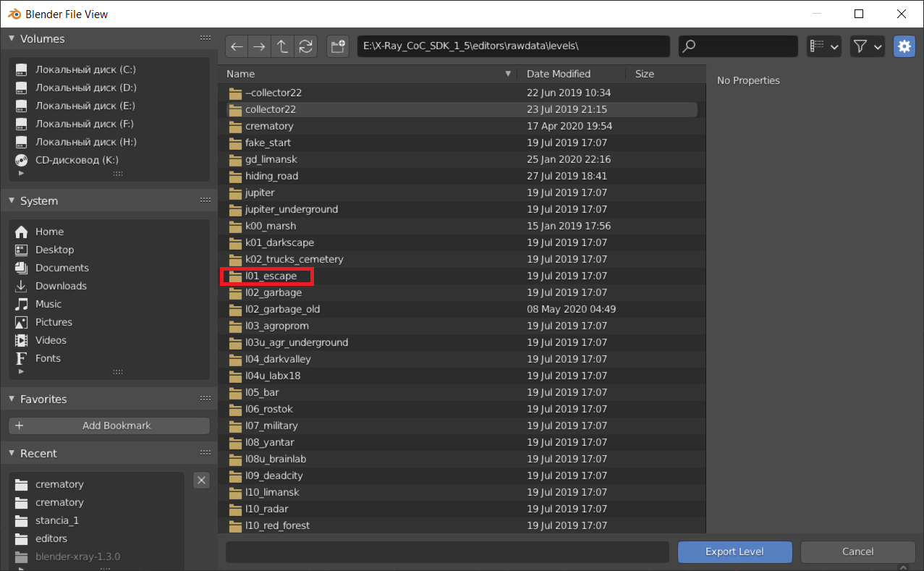Click the search magnifier field
The height and width of the screenshot is (571, 924).
click(739, 46)
